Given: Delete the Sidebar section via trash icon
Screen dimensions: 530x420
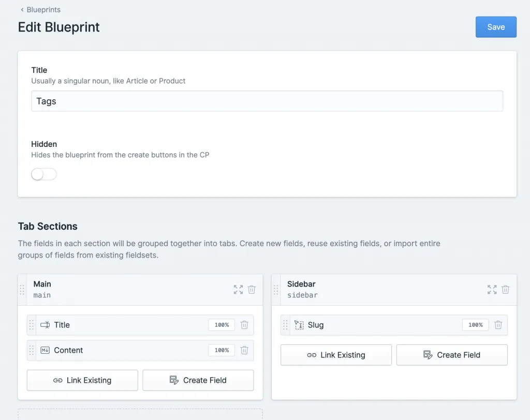Looking at the screenshot, I should (505, 290).
